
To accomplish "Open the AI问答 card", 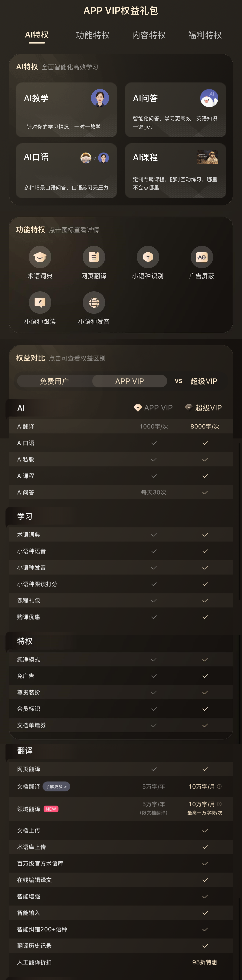I will coord(175,110).
